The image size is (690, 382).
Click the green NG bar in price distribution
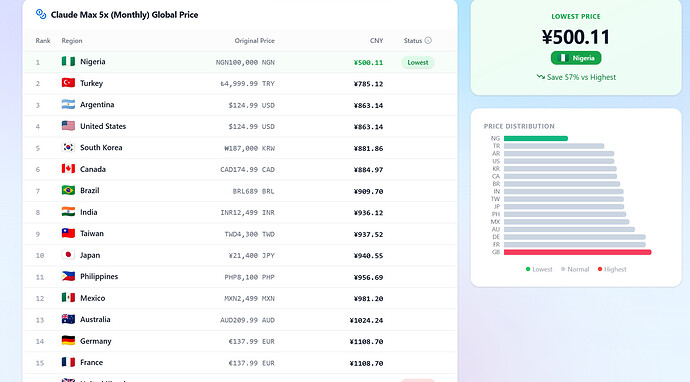536,138
